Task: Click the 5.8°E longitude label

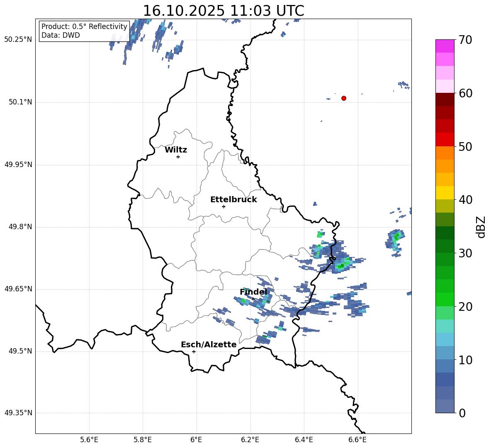Action: 143,440
